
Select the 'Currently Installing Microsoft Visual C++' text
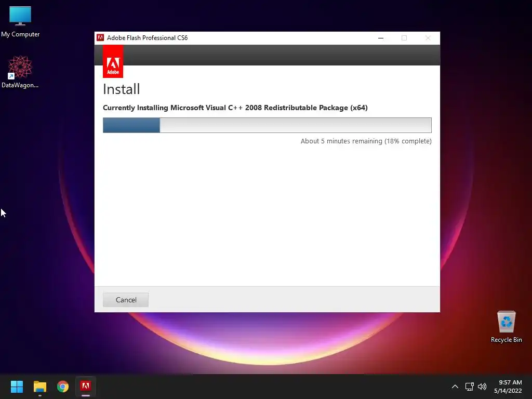click(235, 108)
